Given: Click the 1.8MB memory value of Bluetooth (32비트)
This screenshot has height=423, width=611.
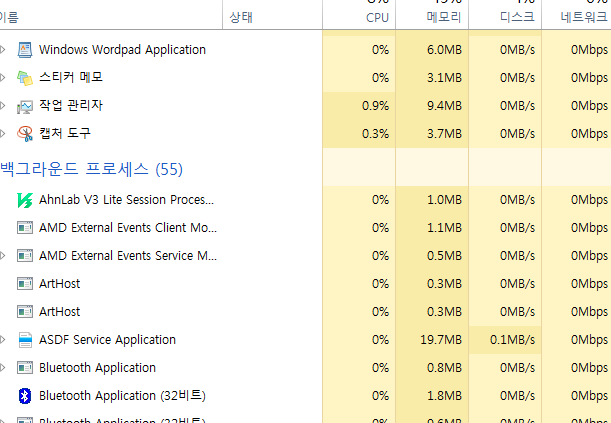Looking at the screenshot, I should 444,396.
